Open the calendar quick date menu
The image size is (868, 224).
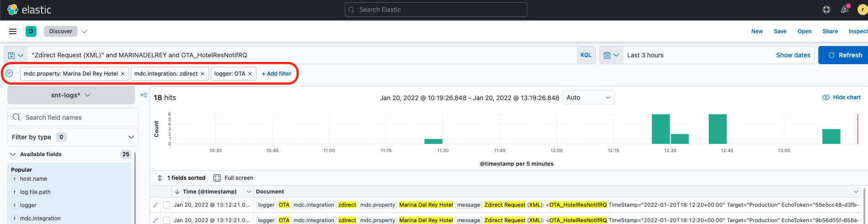click(611, 55)
